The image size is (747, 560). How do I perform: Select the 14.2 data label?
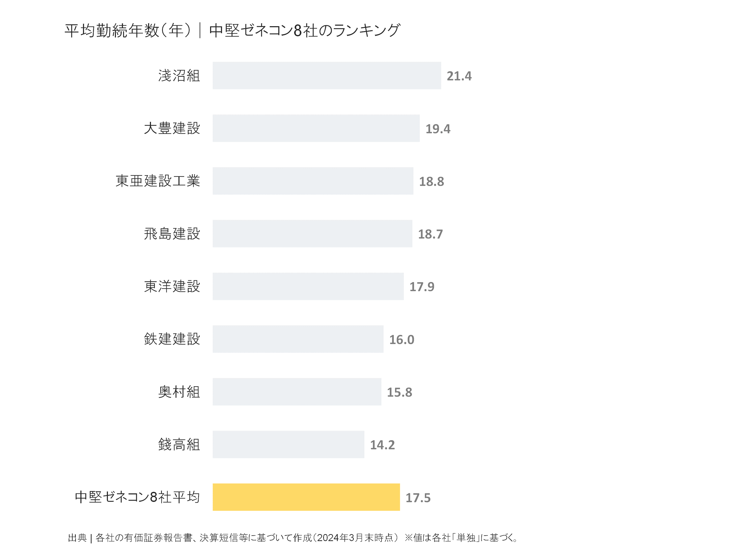[382, 445]
